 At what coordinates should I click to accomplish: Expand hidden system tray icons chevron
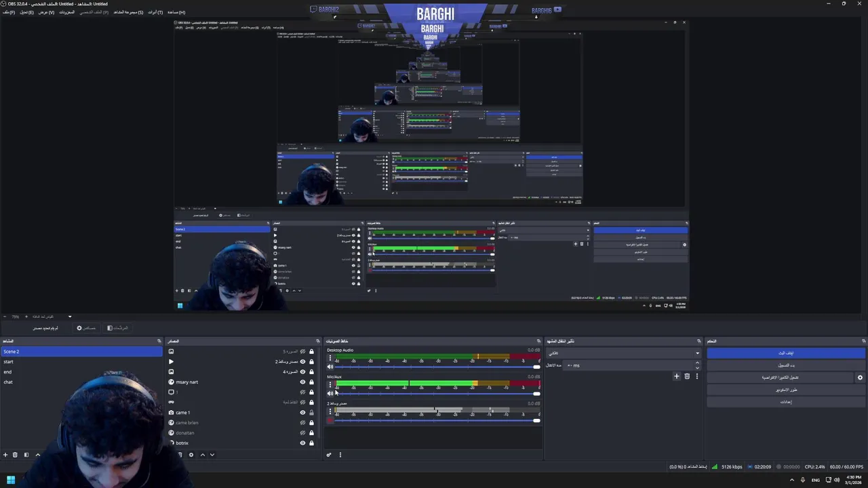(792, 480)
